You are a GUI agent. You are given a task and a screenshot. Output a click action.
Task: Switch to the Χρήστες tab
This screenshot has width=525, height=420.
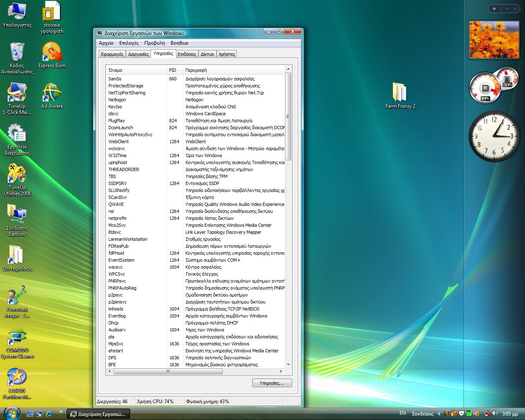[227, 54]
